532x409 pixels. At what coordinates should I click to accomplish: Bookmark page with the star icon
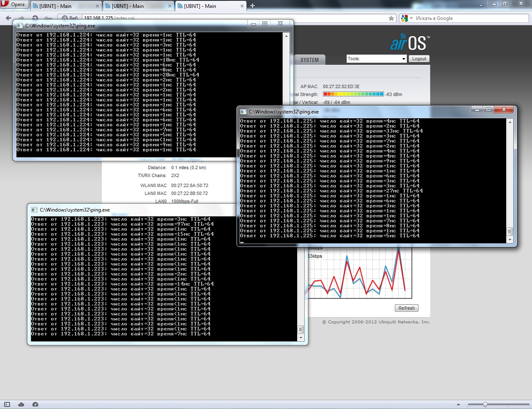(x=391, y=18)
